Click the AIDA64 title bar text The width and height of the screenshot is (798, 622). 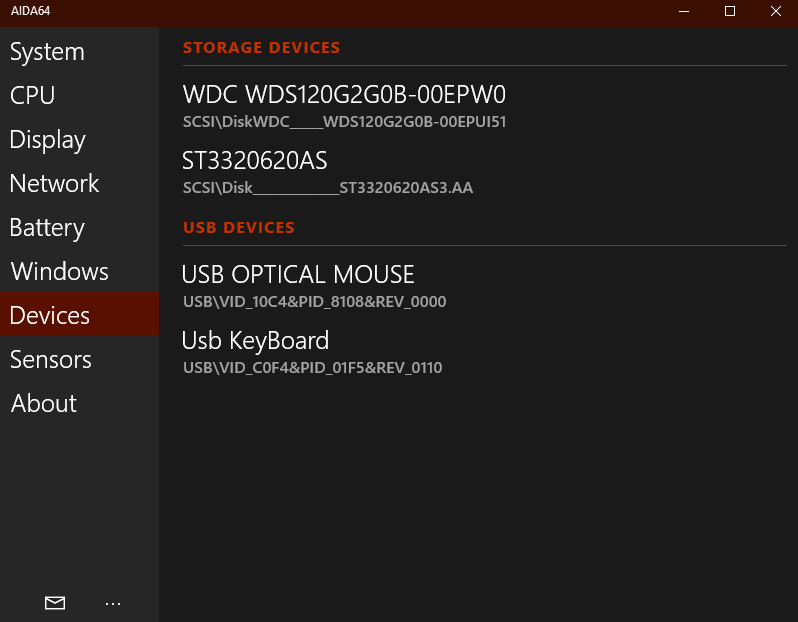(31, 11)
